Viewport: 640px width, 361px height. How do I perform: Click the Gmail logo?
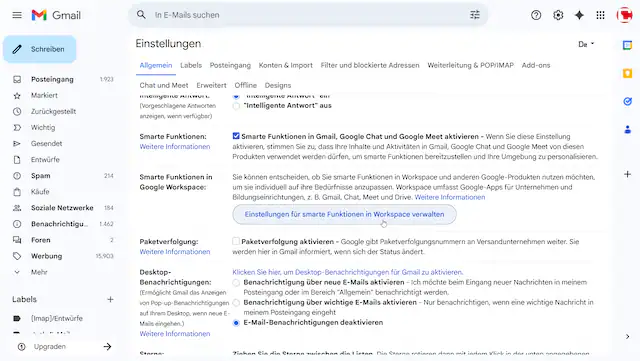coord(56,15)
